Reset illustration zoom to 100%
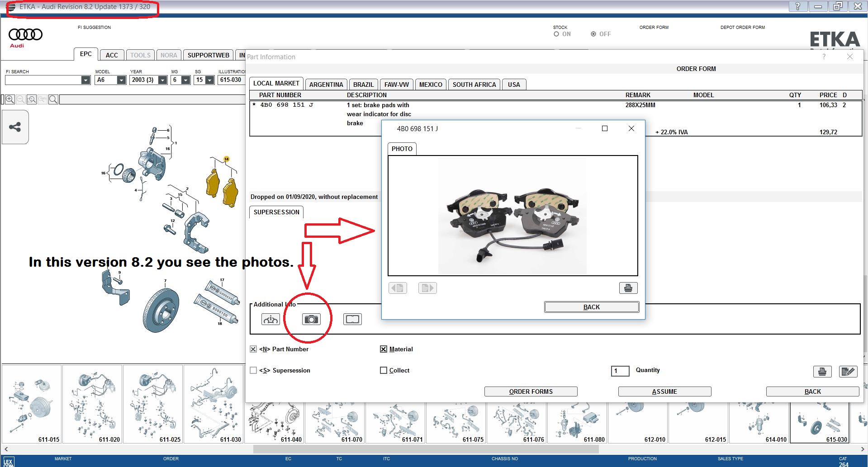The image size is (868, 467). [43, 99]
